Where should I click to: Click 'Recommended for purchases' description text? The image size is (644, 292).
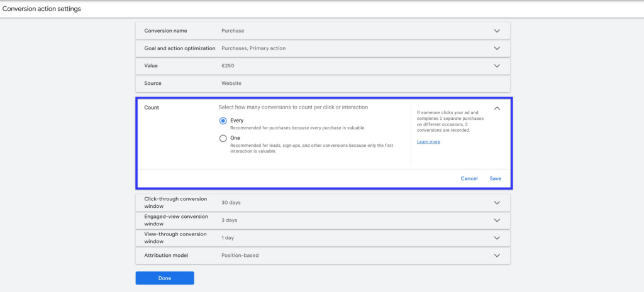point(297,128)
